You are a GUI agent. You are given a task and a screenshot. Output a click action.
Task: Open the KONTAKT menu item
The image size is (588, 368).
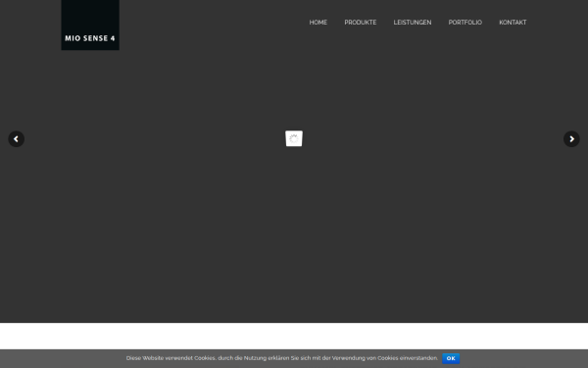pos(513,23)
